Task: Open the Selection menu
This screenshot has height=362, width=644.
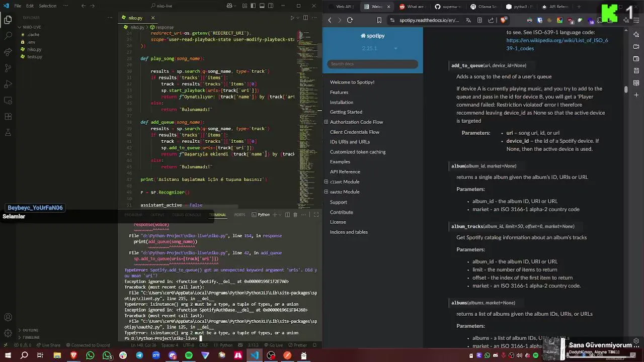Action: pyautogui.click(x=48, y=6)
